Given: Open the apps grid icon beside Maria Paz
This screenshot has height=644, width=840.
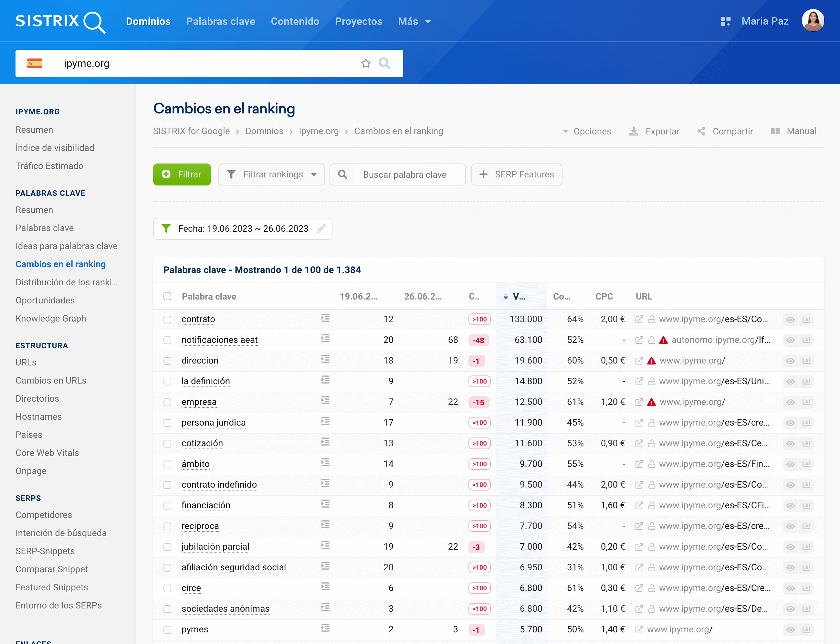Looking at the screenshot, I should (725, 21).
